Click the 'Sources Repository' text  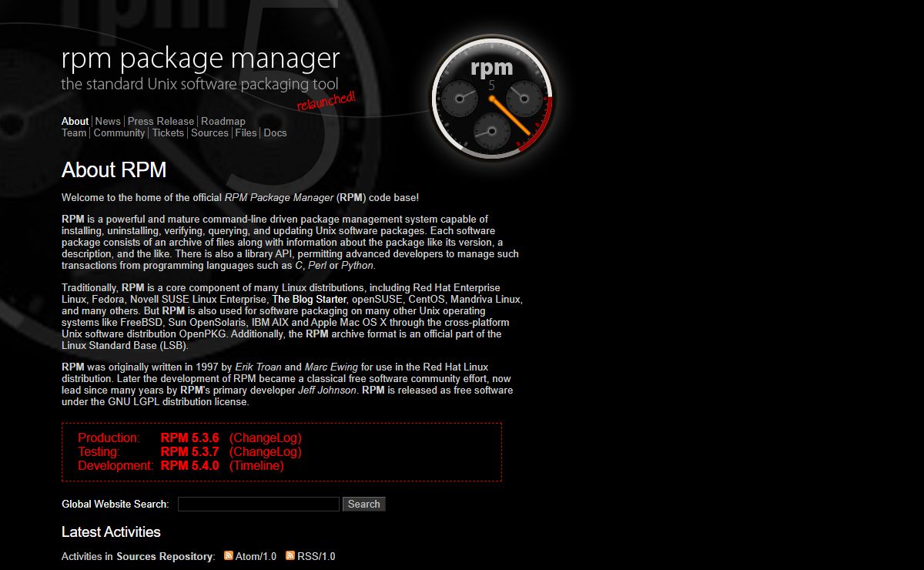[165, 556]
